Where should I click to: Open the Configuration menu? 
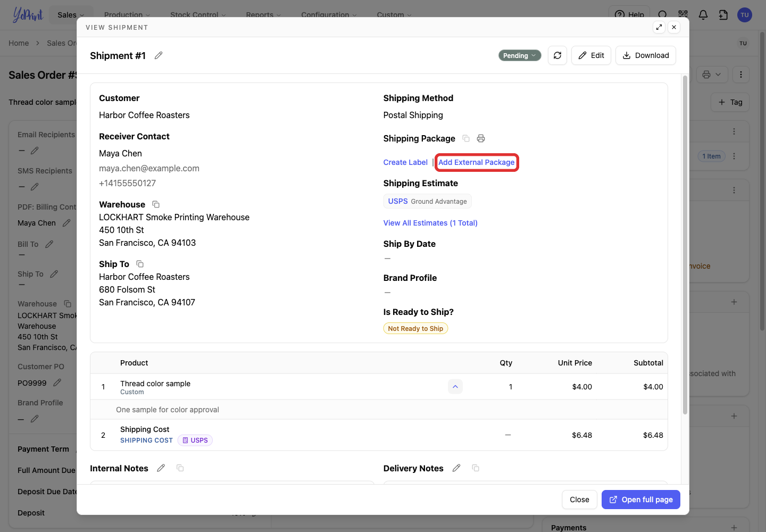[329, 15]
